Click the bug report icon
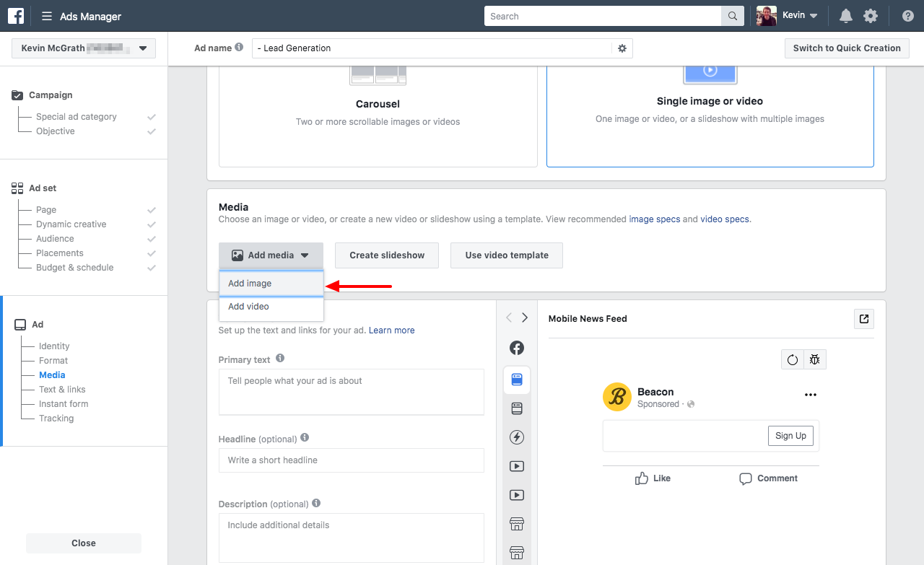Image resolution: width=924 pixels, height=565 pixels. click(815, 359)
